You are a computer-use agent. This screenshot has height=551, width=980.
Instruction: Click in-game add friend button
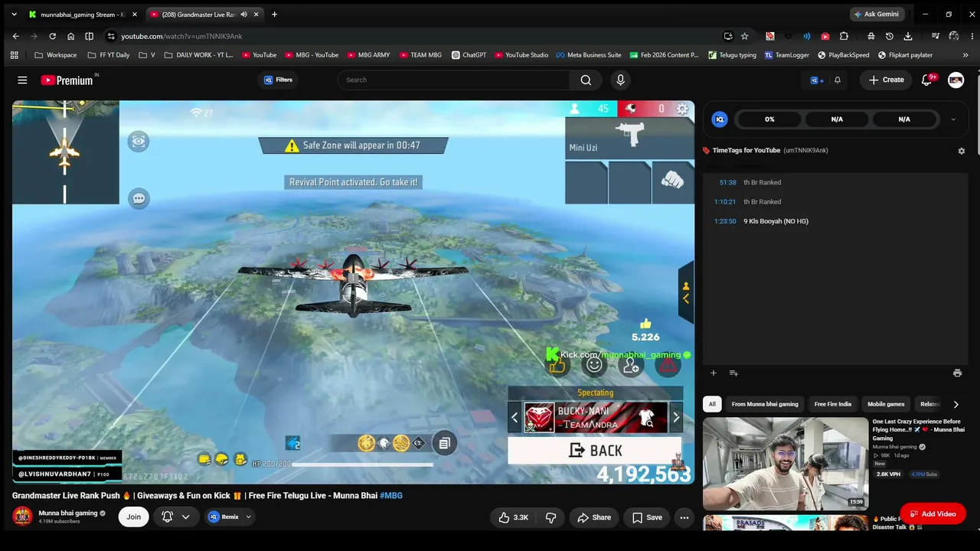[631, 366]
